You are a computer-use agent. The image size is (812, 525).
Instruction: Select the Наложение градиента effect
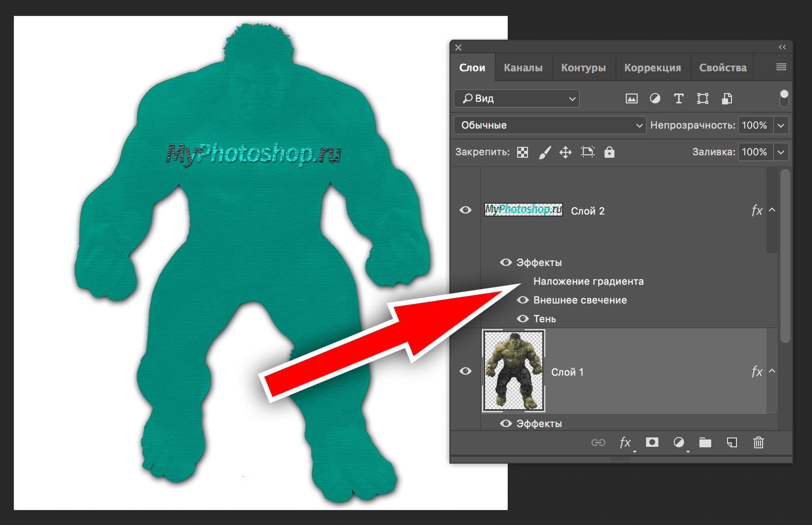coord(588,281)
